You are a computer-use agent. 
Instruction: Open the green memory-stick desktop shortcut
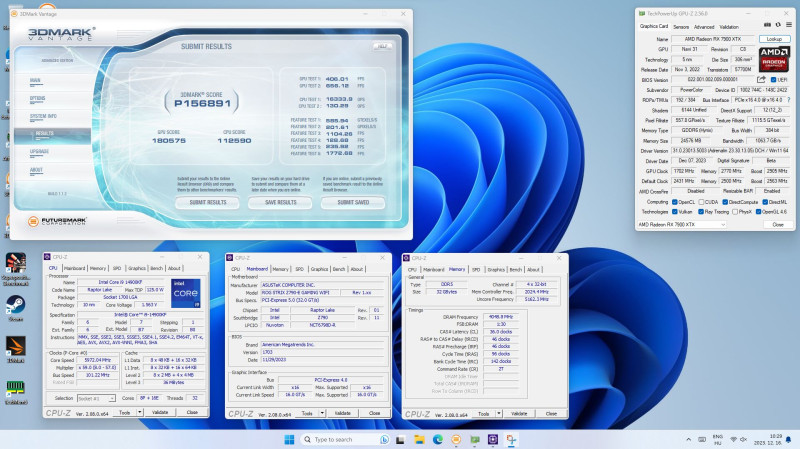click(x=16, y=391)
